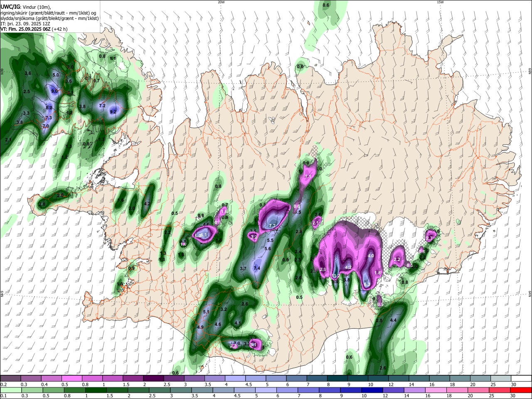Click the 7.3 precipitation value on the map
The height and width of the screenshot is (399, 532).
pos(48,118)
